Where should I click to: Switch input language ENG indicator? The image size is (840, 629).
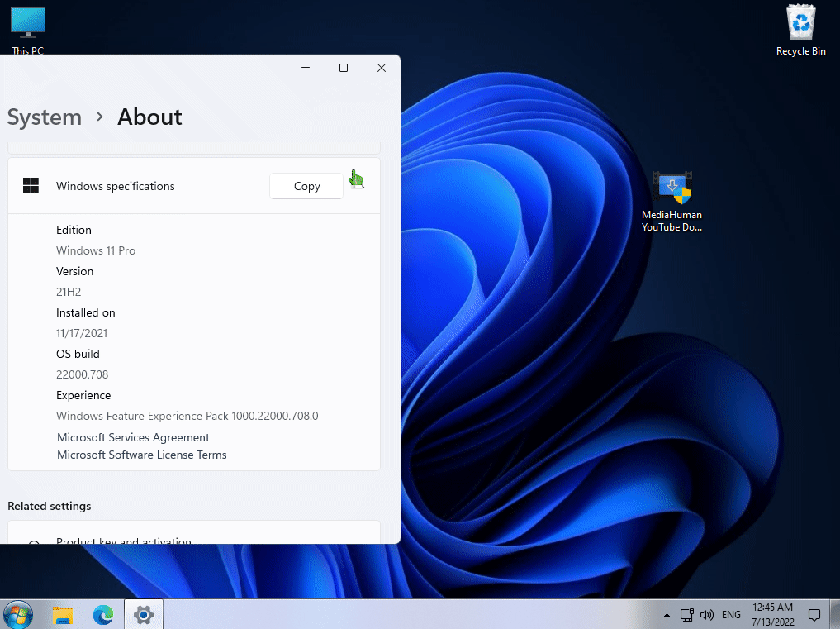point(731,615)
